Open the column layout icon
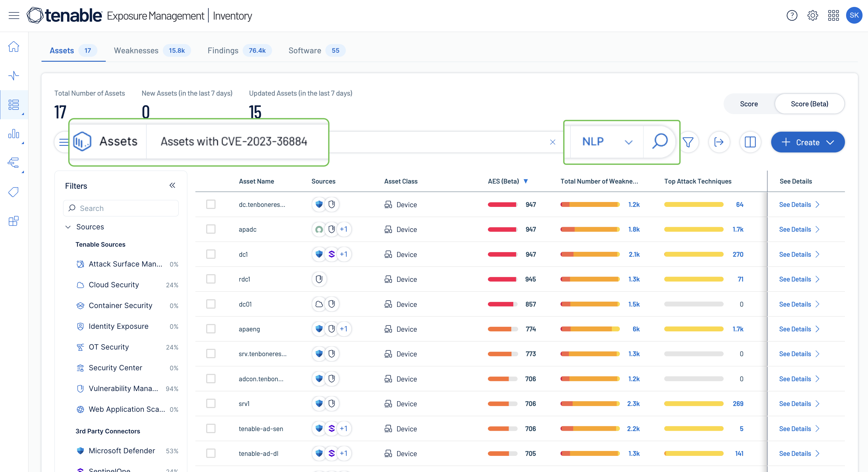Image resolution: width=868 pixels, height=472 pixels. click(x=750, y=142)
